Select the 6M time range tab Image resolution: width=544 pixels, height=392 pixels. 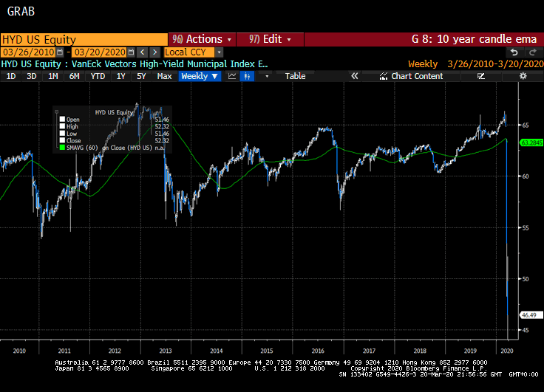coord(74,76)
